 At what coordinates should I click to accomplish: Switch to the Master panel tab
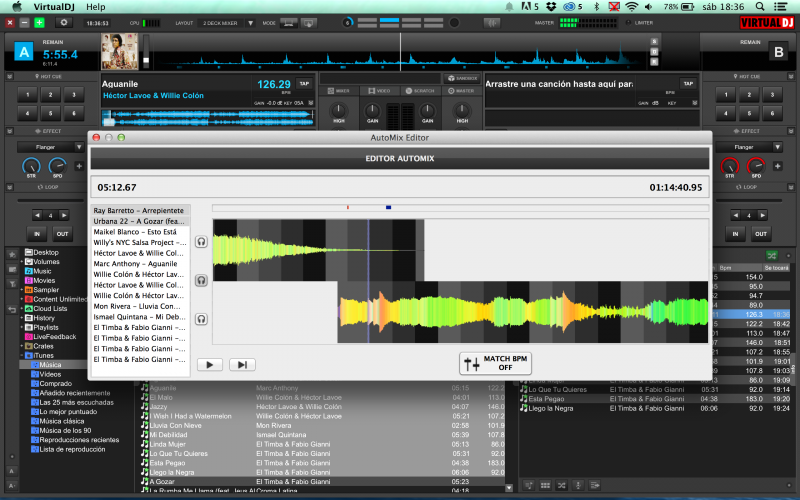(x=461, y=91)
